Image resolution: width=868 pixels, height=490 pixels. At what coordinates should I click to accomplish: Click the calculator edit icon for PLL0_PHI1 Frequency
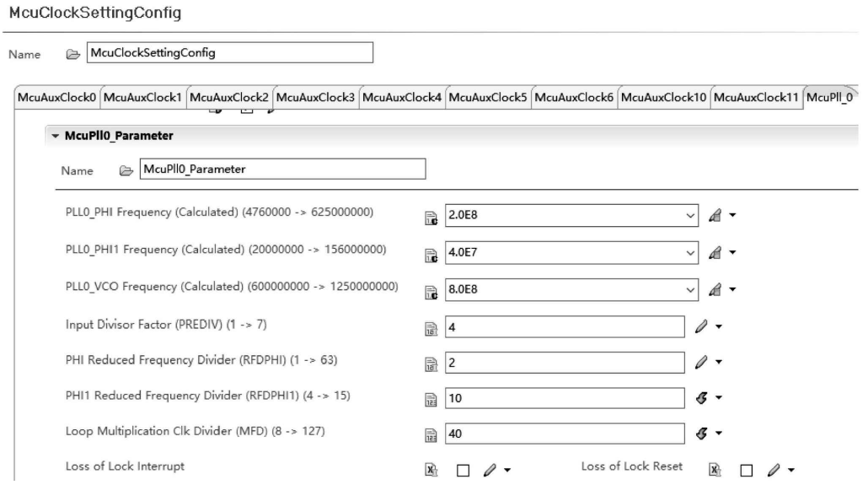(715, 253)
